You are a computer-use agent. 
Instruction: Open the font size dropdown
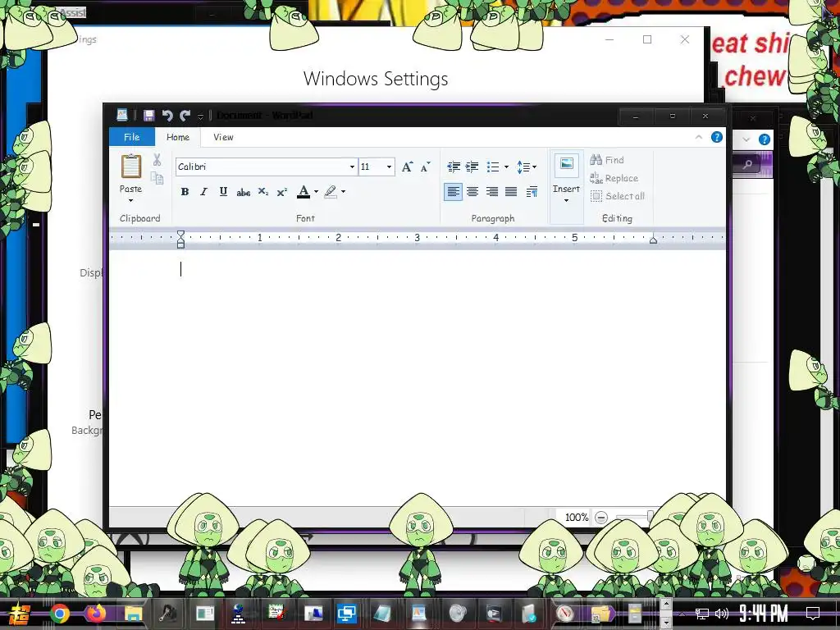pos(390,167)
